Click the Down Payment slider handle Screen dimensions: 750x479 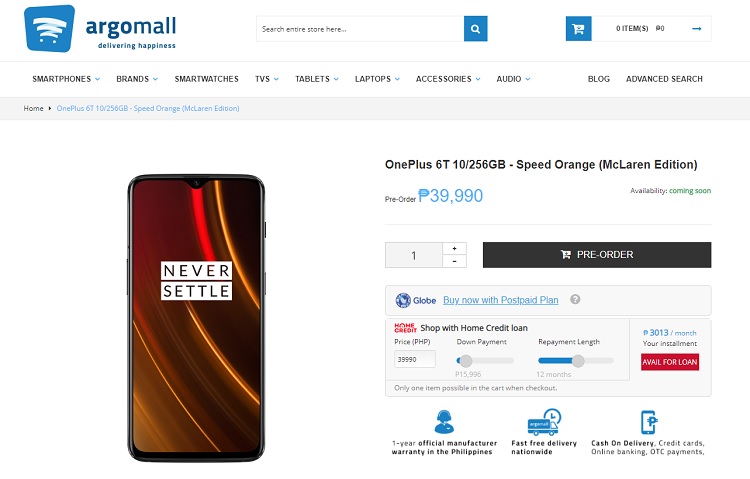point(465,360)
